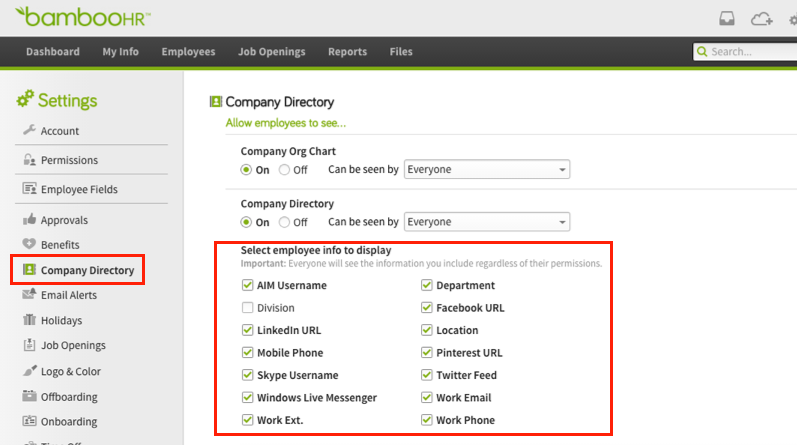Viewport: 797px width, 445px height.
Task: Enable the Division checkbox
Action: coord(247,308)
